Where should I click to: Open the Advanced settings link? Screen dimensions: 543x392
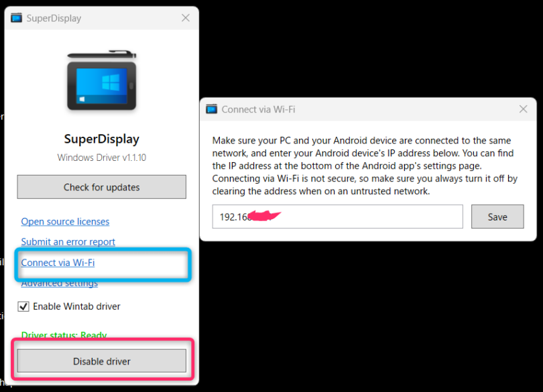coord(59,283)
